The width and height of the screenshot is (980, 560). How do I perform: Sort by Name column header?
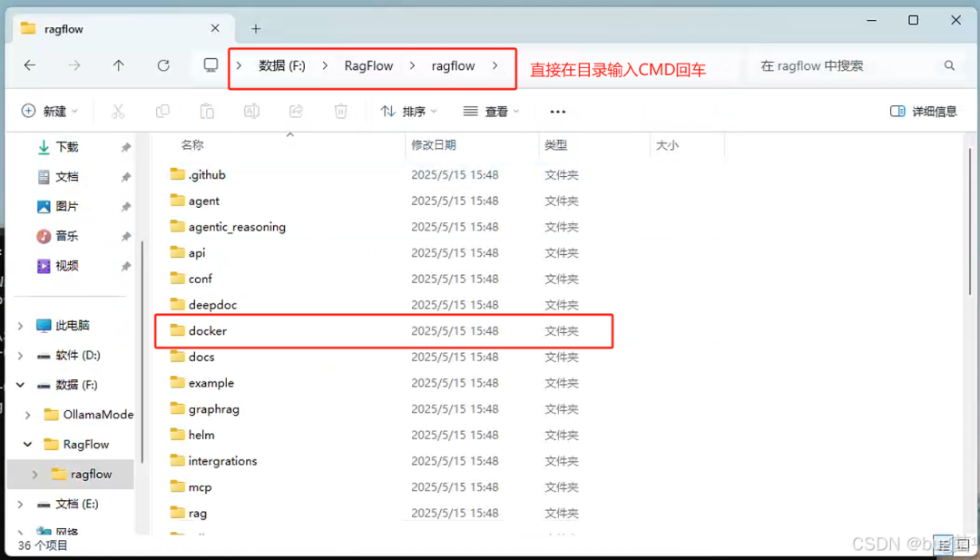[x=191, y=145]
